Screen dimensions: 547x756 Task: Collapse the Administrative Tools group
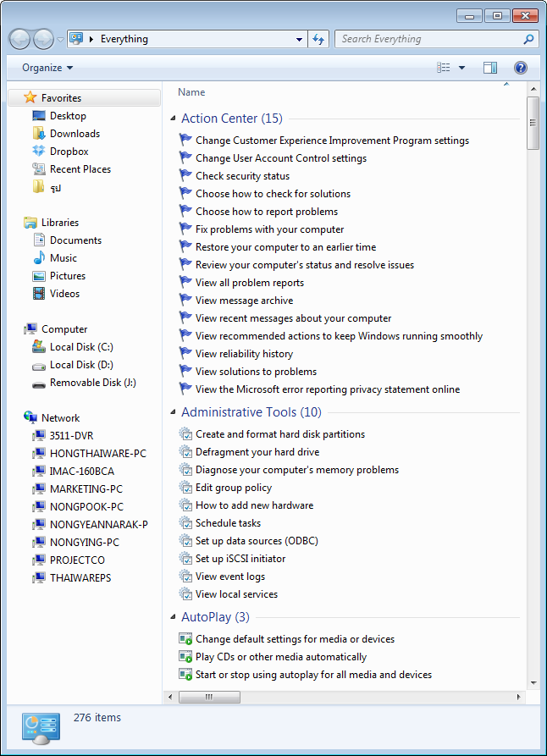(173, 411)
